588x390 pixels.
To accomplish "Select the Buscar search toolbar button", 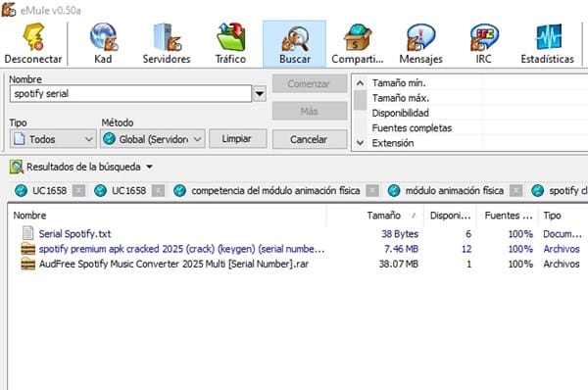I will [x=294, y=43].
